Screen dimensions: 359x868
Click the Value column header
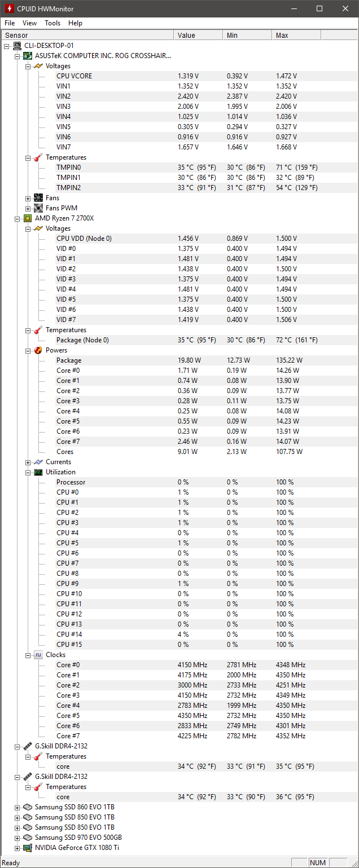(198, 35)
